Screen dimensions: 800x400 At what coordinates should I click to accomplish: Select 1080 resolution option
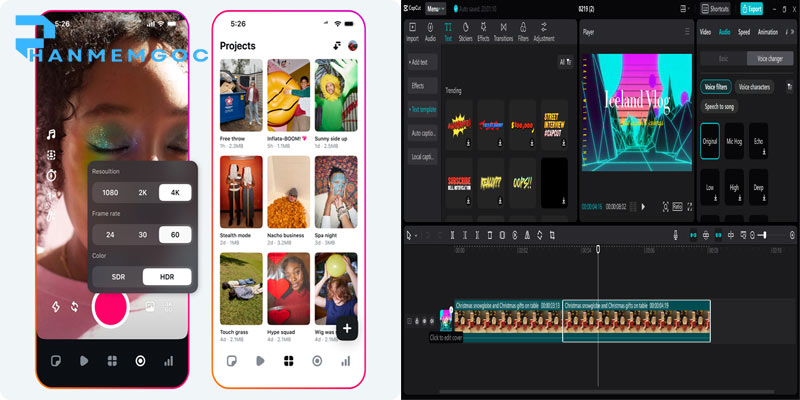pyautogui.click(x=110, y=192)
